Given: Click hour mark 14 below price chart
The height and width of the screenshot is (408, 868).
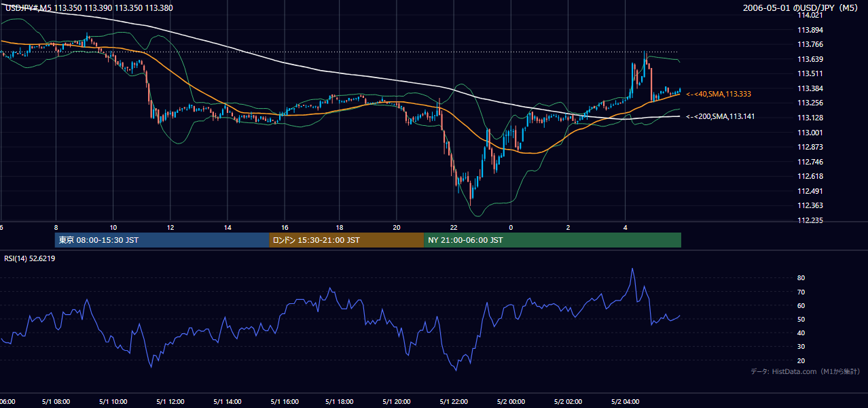Looking at the screenshot, I should (x=228, y=228).
